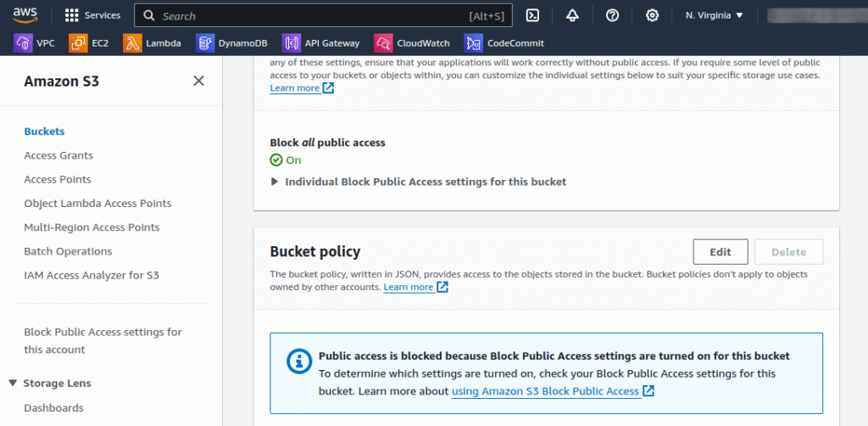Open Block Public Access settings for this account
The width and height of the screenshot is (868, 426).
[103, 340]
